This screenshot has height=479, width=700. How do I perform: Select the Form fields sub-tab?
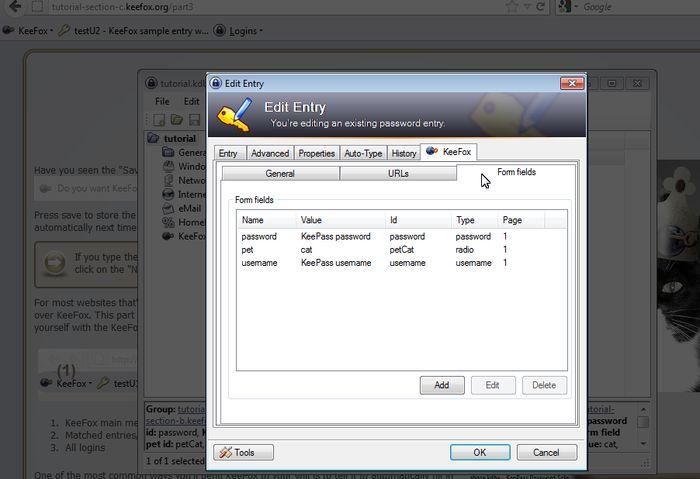coord(516,172)
